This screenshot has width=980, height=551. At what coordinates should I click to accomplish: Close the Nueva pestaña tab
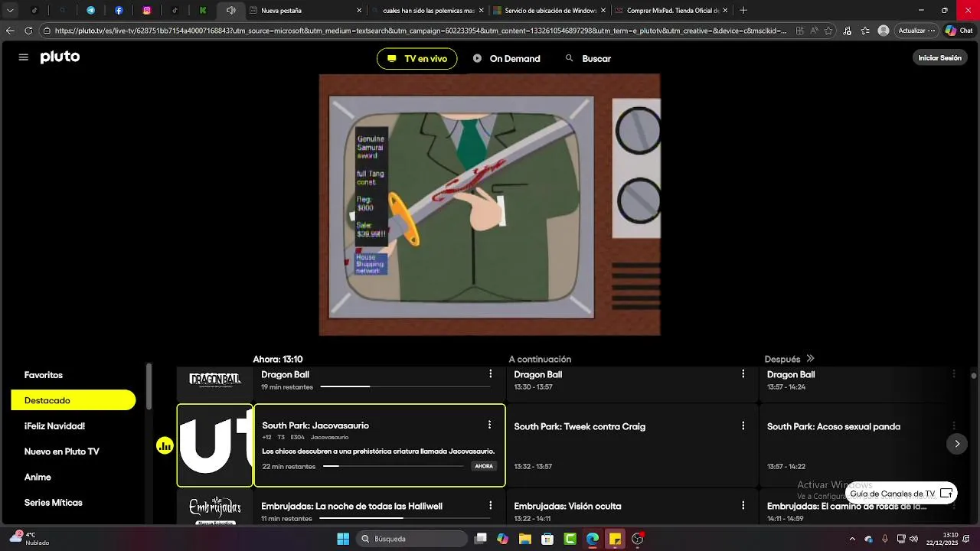[359, 11]
